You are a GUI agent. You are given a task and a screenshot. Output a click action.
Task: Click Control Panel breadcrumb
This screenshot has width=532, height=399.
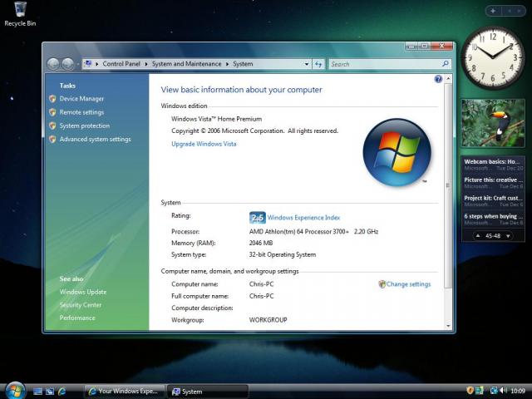tap(121, 64)
